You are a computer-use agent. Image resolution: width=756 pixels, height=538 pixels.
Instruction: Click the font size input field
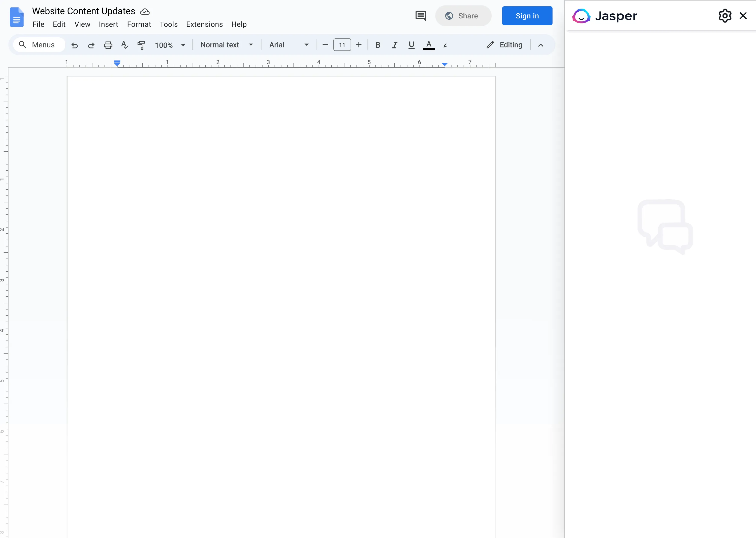(x=342, y=45)
